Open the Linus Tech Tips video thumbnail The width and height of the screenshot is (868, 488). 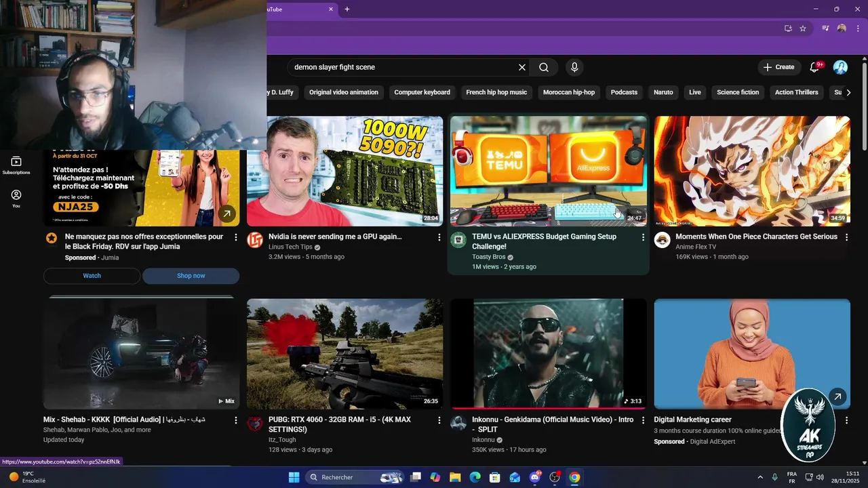tap(344, 171)
